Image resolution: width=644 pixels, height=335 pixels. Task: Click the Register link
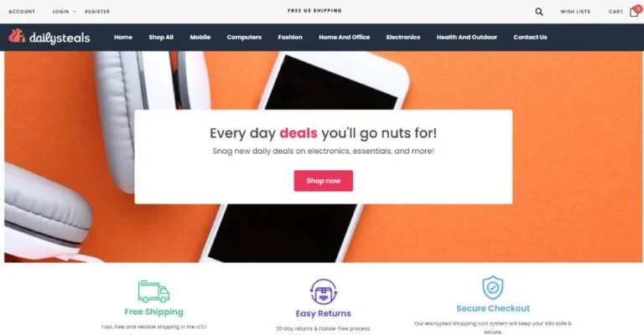coord(97,12)
